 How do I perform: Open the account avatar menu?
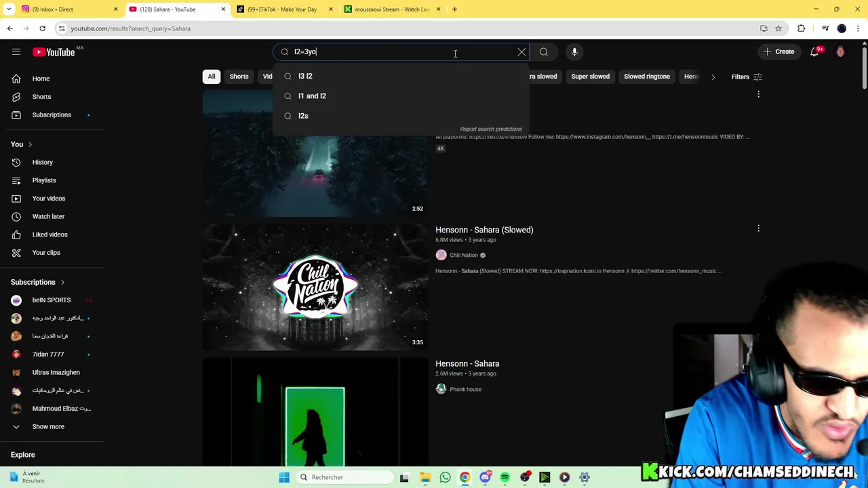point(840,52)
